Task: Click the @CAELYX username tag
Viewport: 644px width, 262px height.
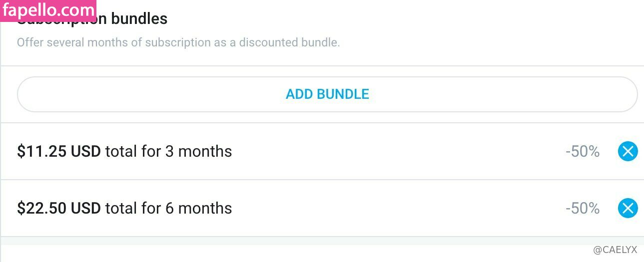Action: point(615,250)
